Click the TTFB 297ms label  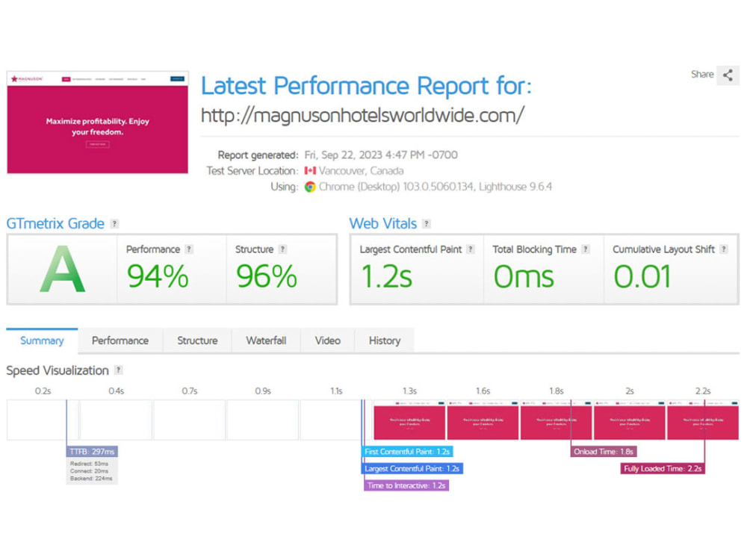pos(91,451)
